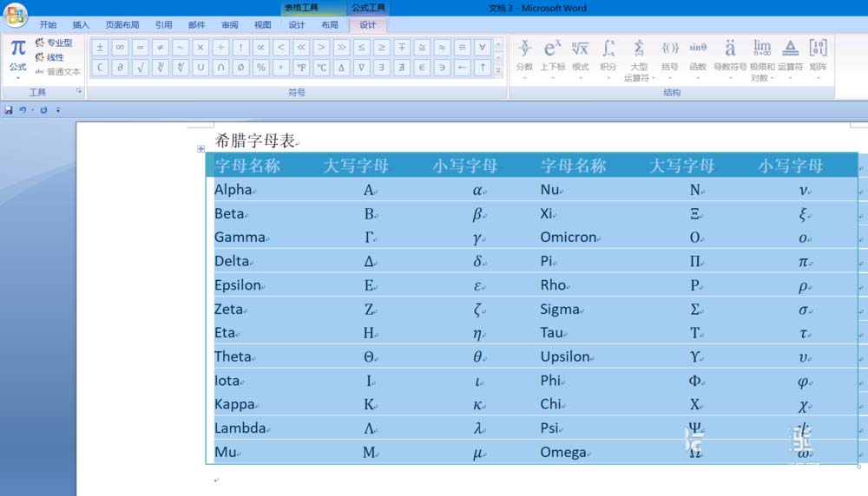Click the Sigma cell in the table

560,309
